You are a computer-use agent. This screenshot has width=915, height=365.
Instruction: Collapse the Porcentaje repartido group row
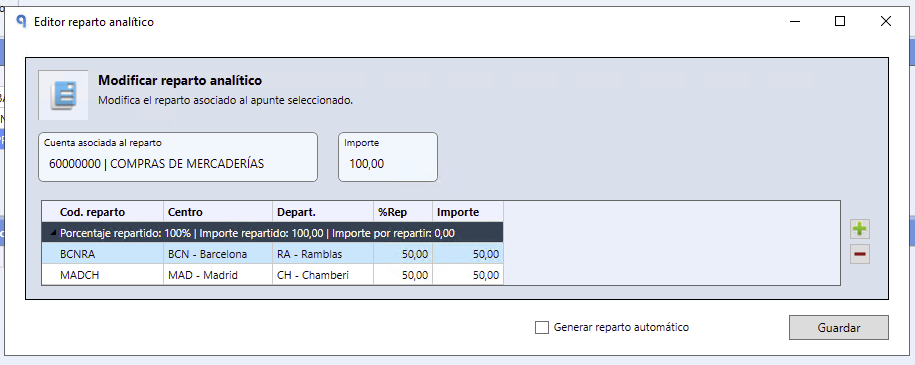[54, 234]
